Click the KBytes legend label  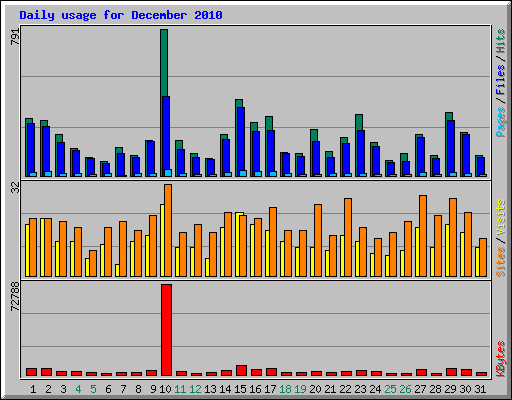click(501, 359)
